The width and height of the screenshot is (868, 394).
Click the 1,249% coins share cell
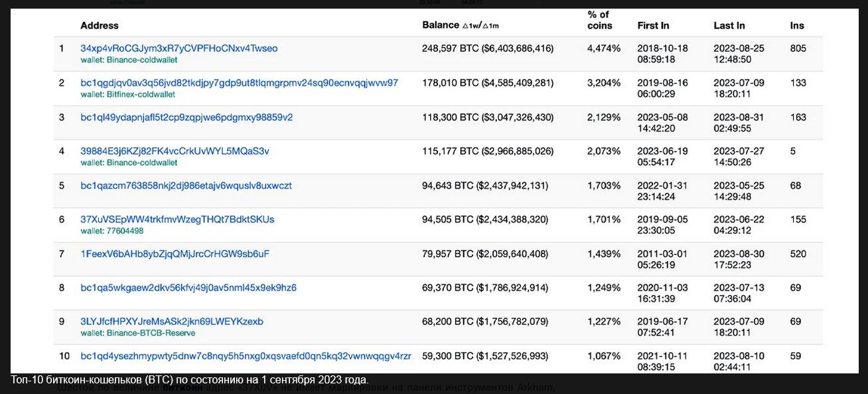point(604,288)
